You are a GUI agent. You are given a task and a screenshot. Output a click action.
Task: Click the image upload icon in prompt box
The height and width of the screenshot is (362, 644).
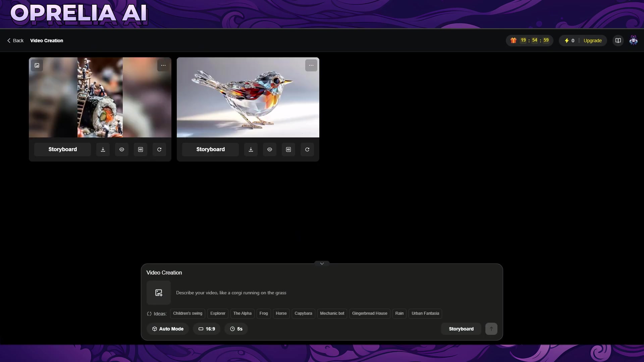(x=159, y=293)
